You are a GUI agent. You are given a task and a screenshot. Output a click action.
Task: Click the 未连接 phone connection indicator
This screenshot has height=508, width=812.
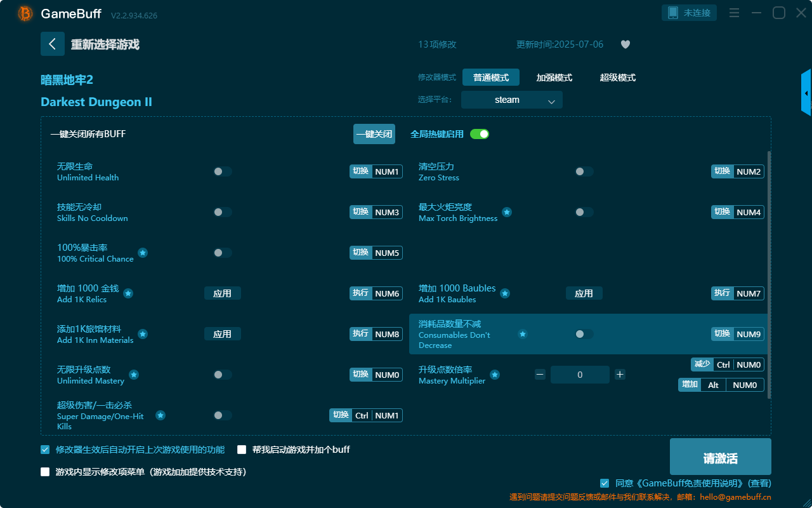coord(689,12)
